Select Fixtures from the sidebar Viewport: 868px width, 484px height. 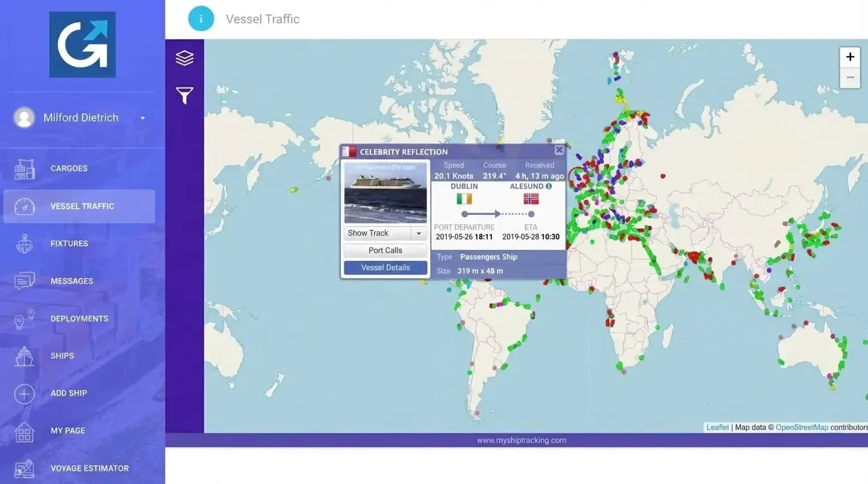pos(69,243)
